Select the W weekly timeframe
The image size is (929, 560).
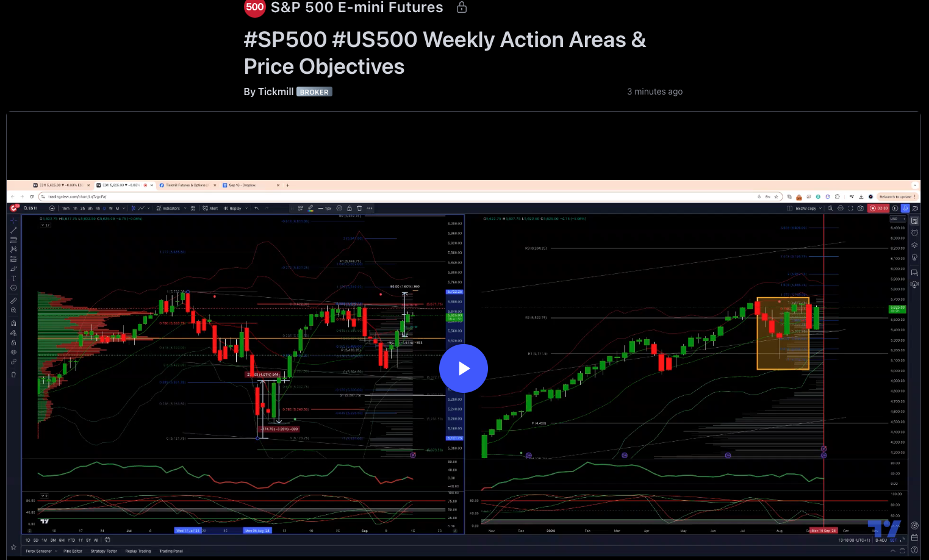111,208
